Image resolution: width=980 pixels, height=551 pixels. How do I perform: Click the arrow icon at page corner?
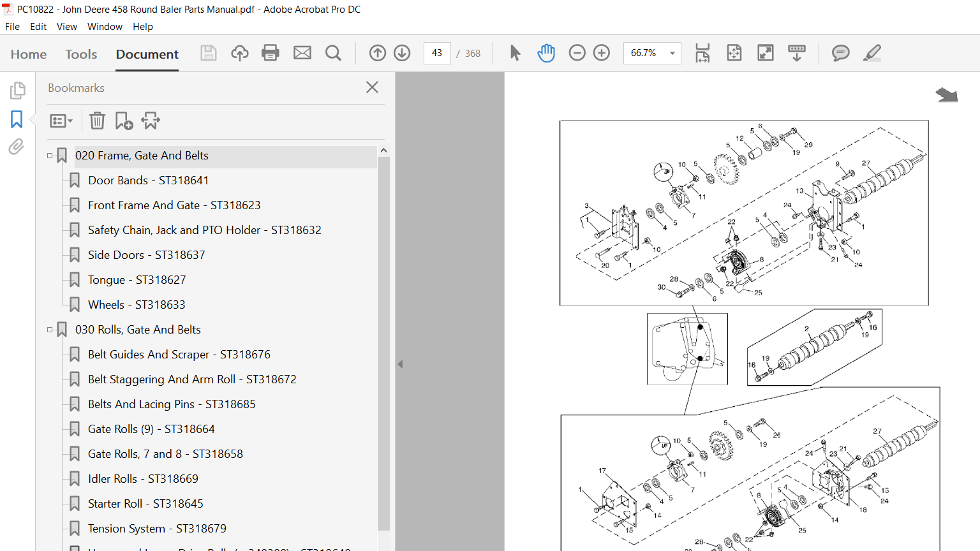pyautogui.click(x=947, y=95)
